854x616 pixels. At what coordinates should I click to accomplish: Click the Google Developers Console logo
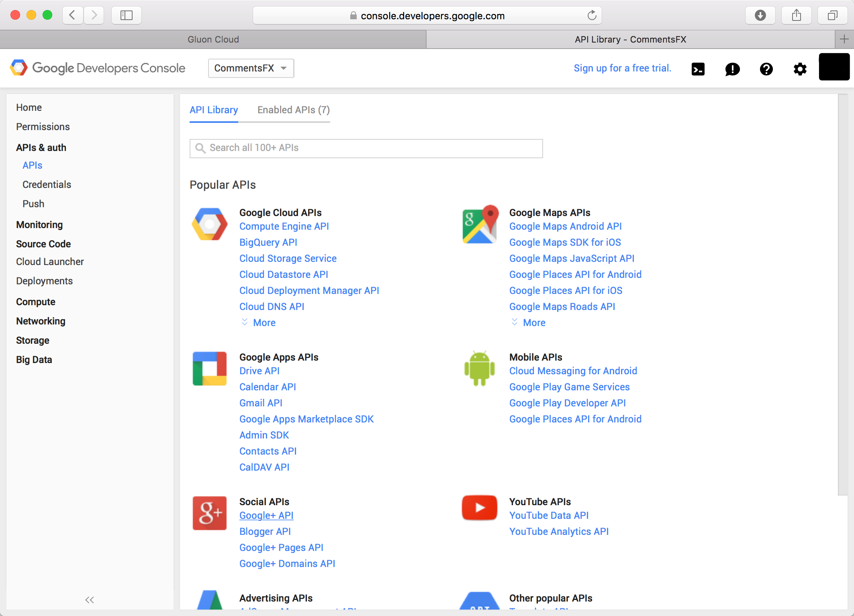(98, 68)
